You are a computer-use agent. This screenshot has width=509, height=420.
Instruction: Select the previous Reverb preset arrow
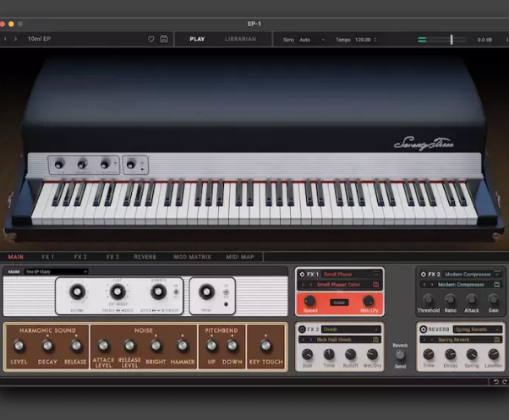point(424,340)
